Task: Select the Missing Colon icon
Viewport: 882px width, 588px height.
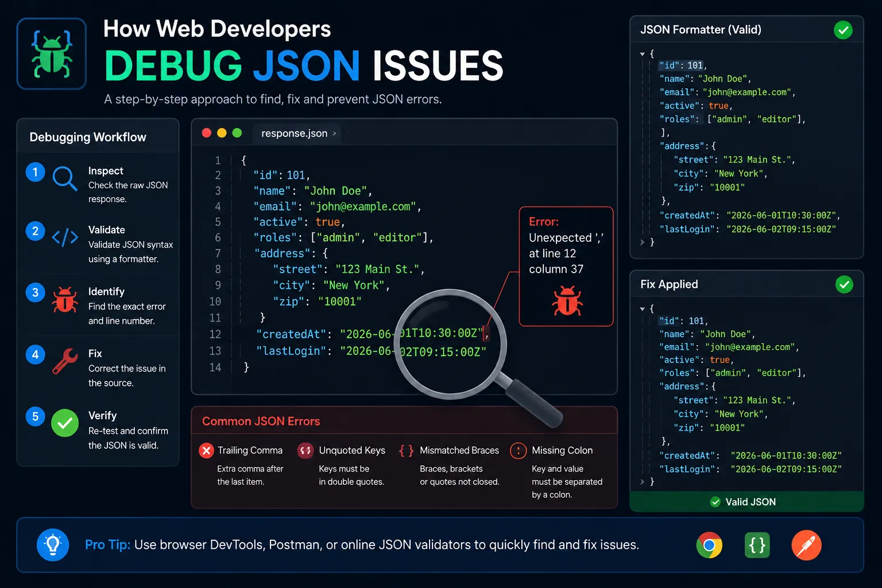Action: point(519,451)
